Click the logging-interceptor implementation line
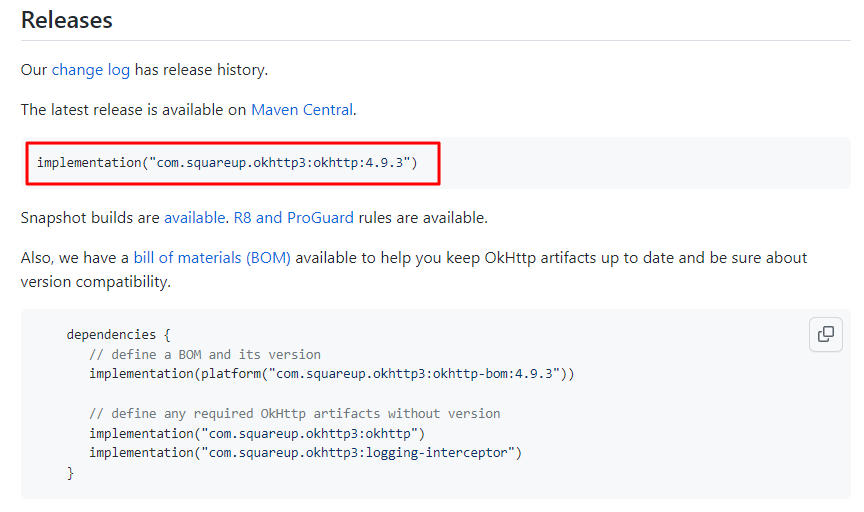Viewport: 864px width, 512px height. (x=305, y=452)
